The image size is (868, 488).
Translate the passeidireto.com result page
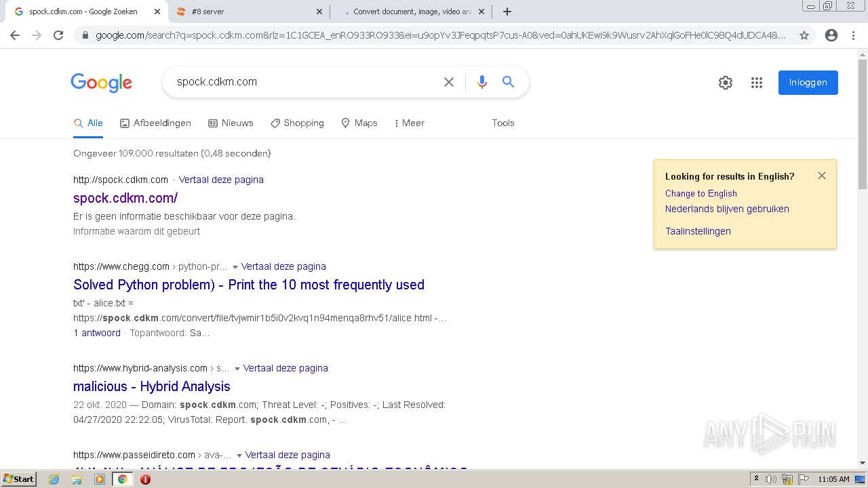[x=288, y=455]
